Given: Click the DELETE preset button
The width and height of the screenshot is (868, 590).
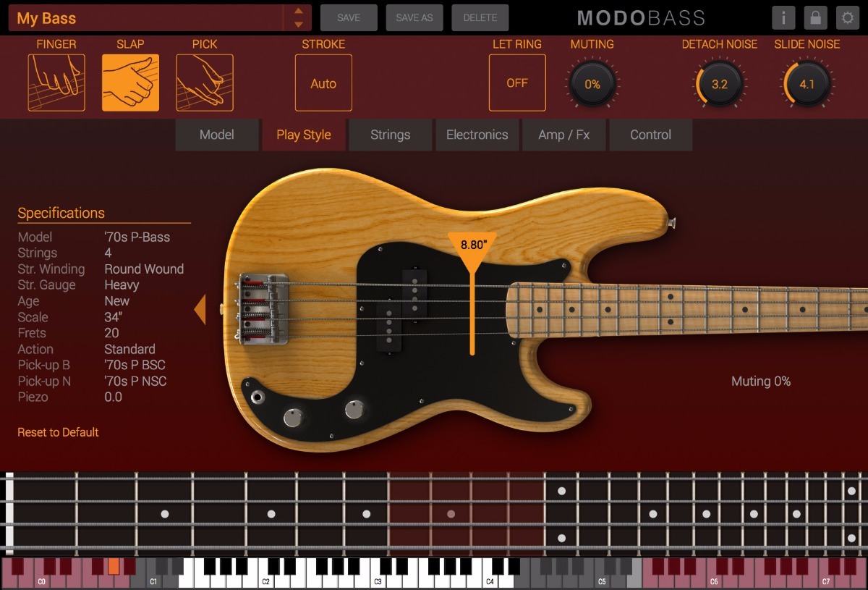Looking at the screenshot, I should (480, 18).
